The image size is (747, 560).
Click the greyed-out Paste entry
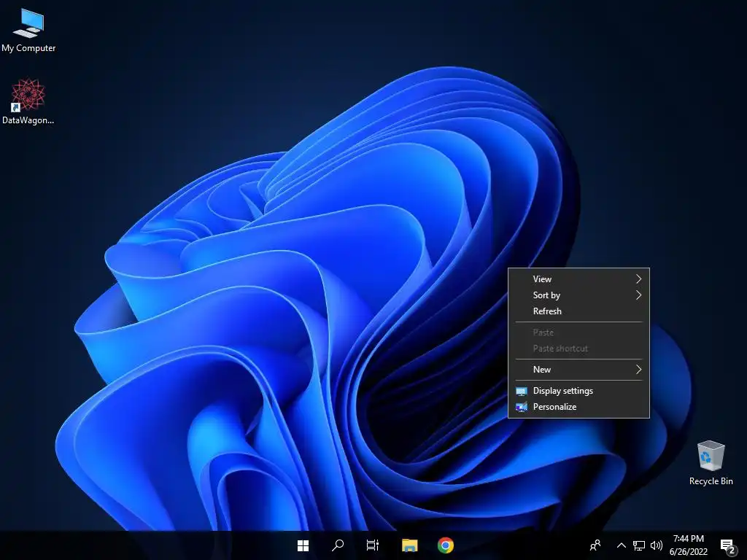[x=578, y=332]
